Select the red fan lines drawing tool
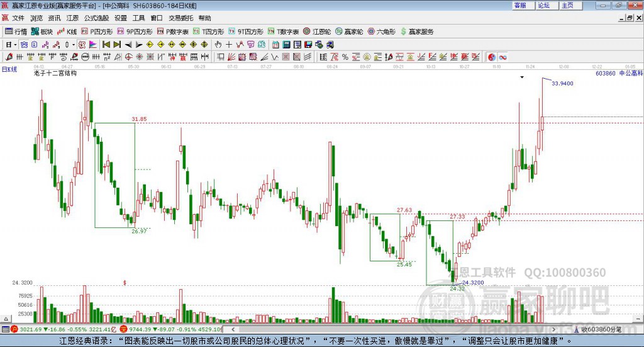Viewport: 644px width, 347px height. tap(231, 57)
